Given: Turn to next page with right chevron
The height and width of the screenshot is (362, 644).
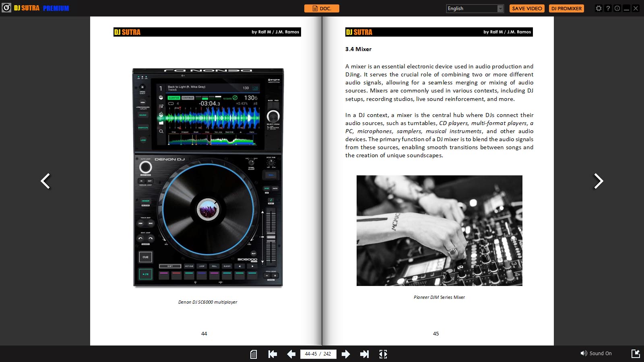Looking at the screenshot, I should point(599,181).
